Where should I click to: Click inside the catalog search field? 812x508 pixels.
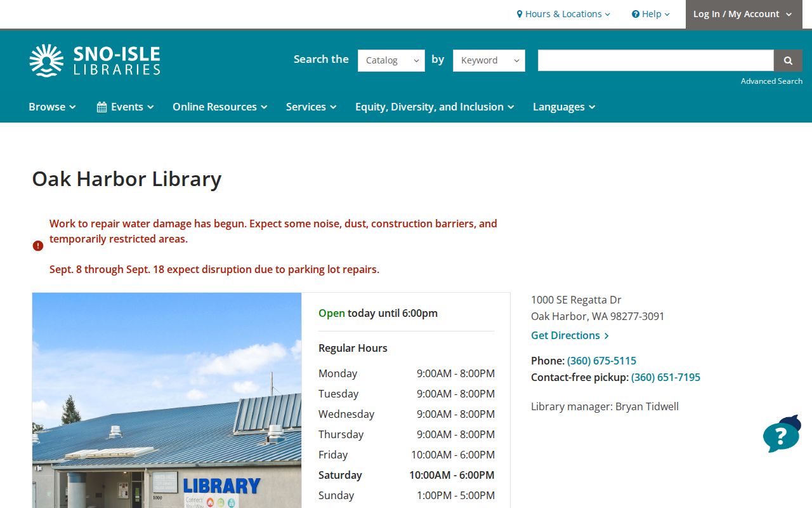click(x=656, y=60)
